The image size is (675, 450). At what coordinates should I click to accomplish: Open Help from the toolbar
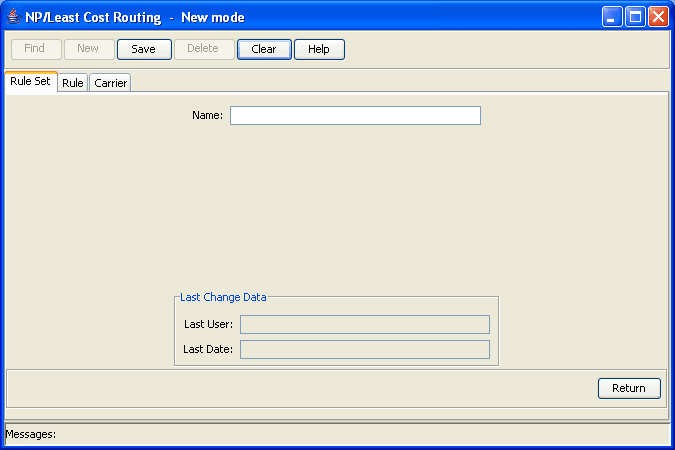(x=319, y=49)
